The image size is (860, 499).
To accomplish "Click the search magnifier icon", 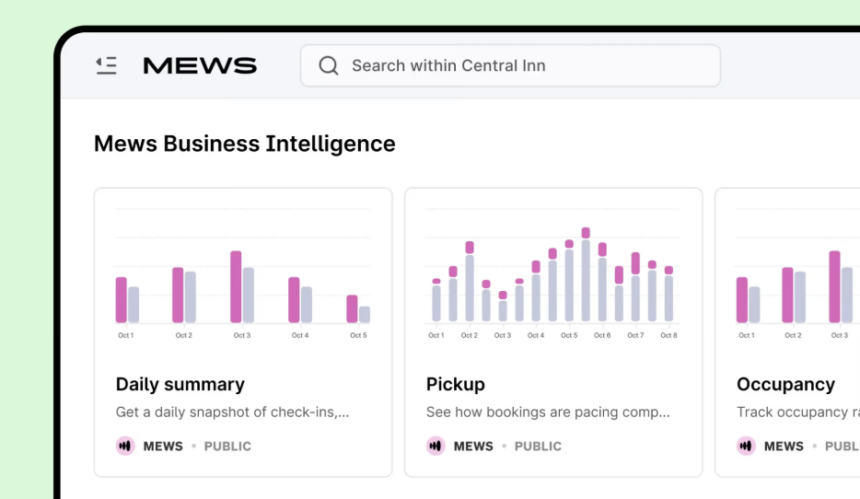I will [328, 66].
